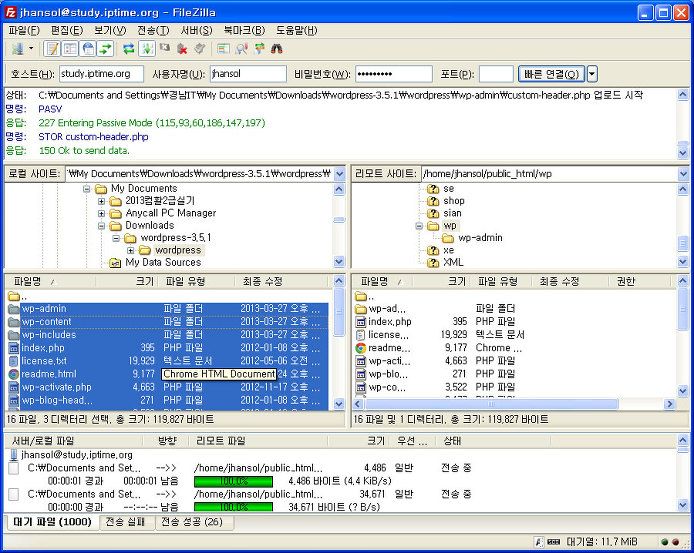
Task: Click the local license.txt file icon
Action: point(14,361)
